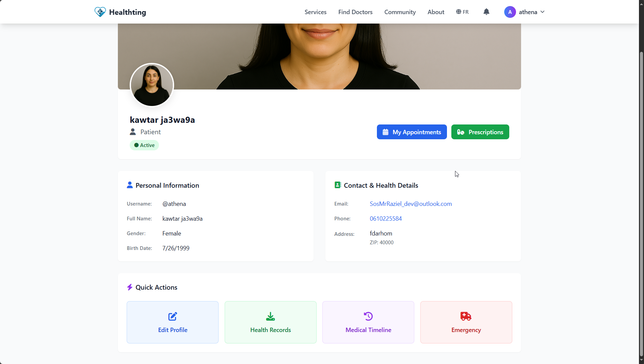Viewport: 644px width, 364px height.
Task: Go to Find Doctors page
Action: point(355,12)
